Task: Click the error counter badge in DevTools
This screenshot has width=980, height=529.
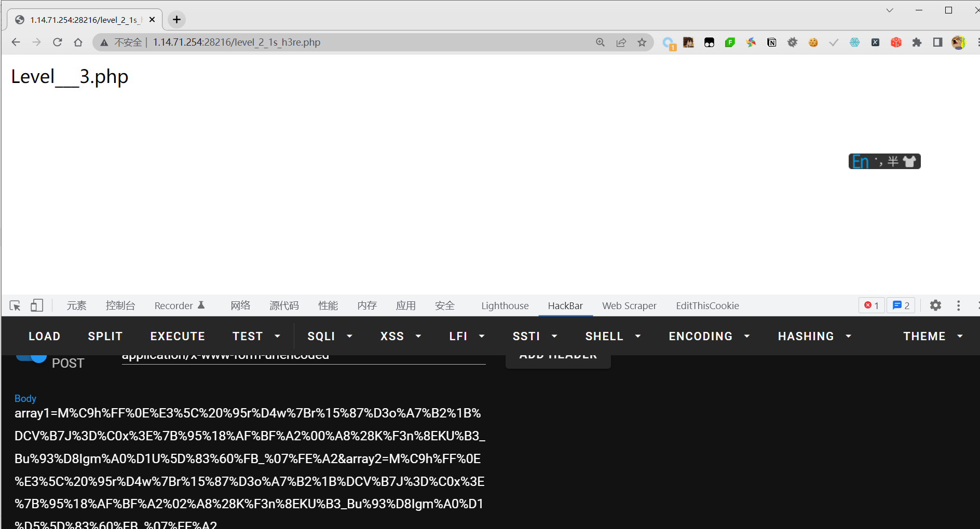Action: [871, 305]
